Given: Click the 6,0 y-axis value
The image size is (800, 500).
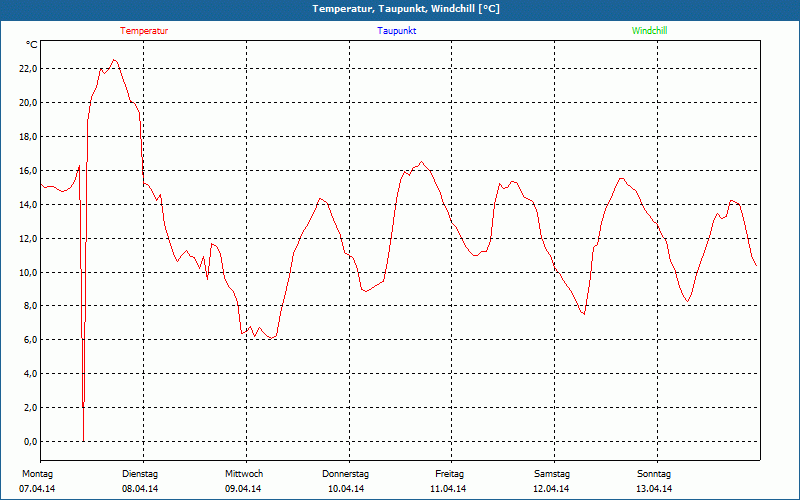Looking at the screenshot, I should (31, 340).
